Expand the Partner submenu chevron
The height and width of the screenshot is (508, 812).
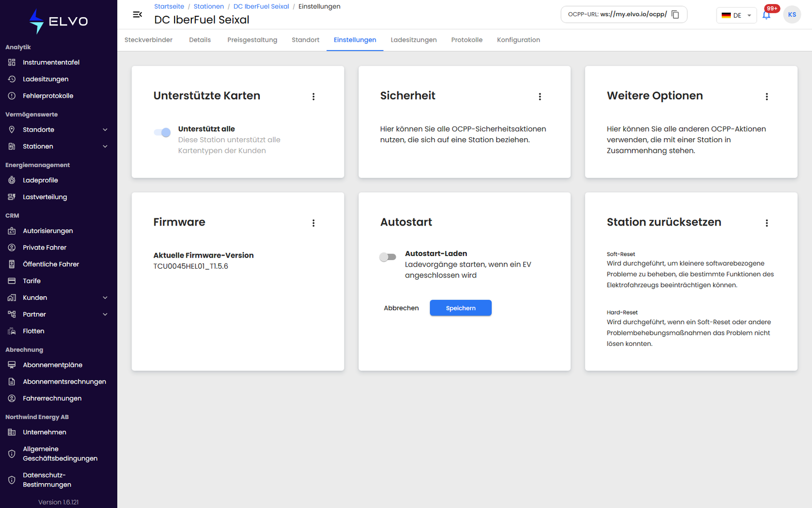(105, 314)
